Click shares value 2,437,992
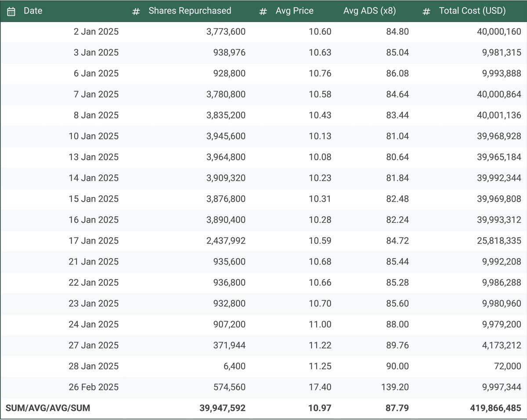Viewport: 527px width, 420px height. coord(226,241)
